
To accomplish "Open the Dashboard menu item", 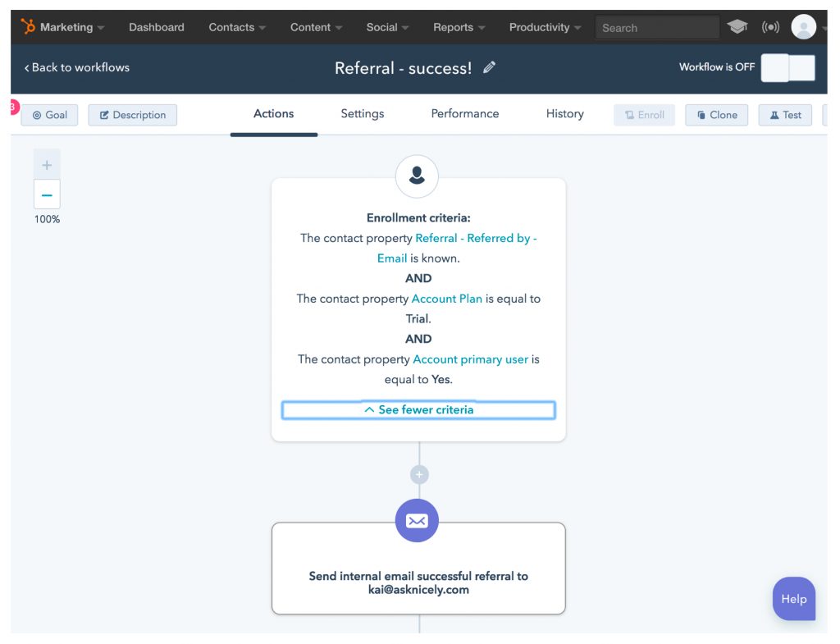I will tap(157, 27).
